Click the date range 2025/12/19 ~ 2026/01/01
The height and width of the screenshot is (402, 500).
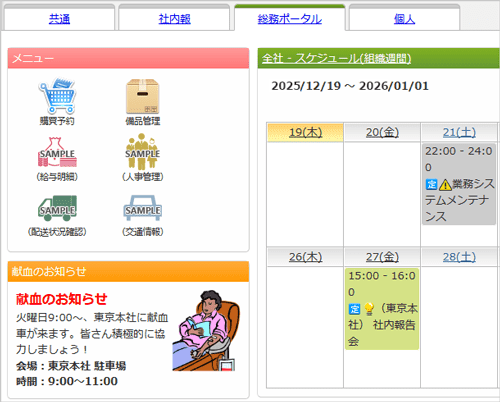350,86
